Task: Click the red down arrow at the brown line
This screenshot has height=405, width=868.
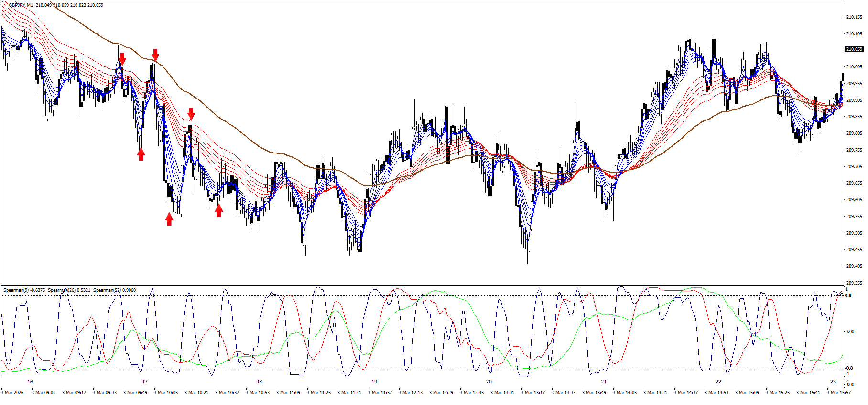Action: [155, 55]
